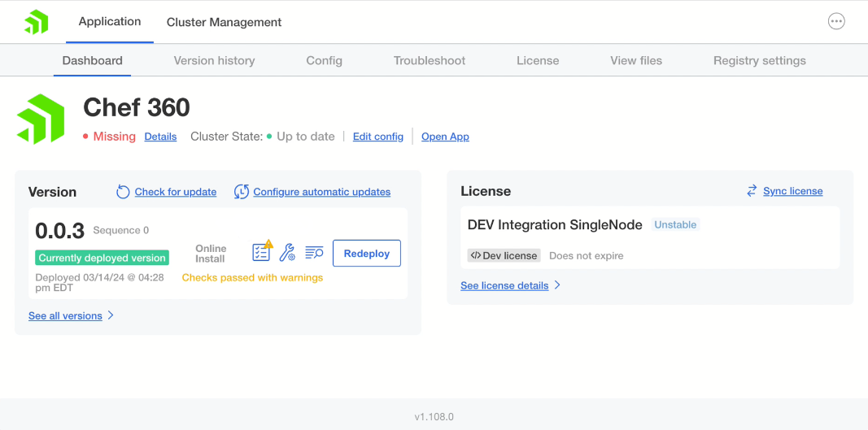
Task: Click the Open App link
Action: click(x=445, y=137)
